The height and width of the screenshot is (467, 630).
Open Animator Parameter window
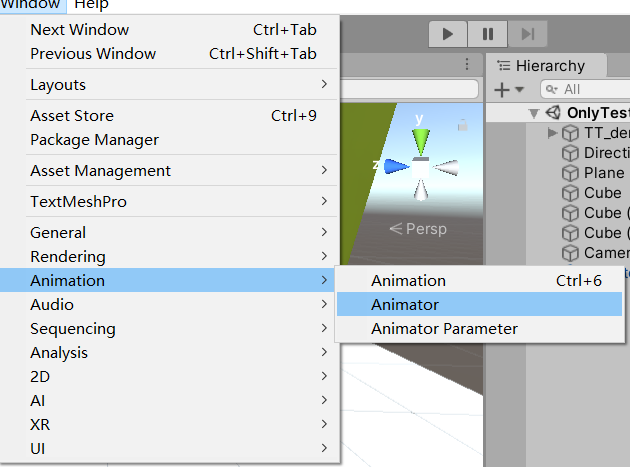479,329
